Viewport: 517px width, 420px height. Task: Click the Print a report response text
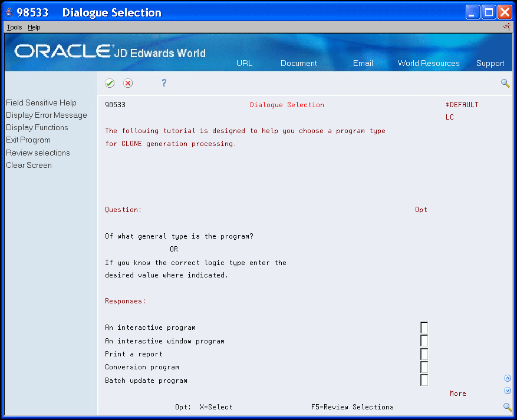(134, 354)
